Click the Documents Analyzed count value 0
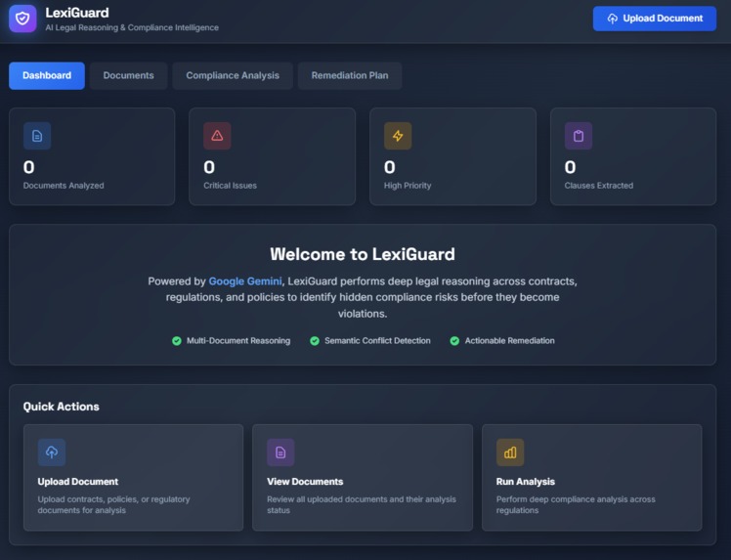731x560 pixels. (29, 167)
